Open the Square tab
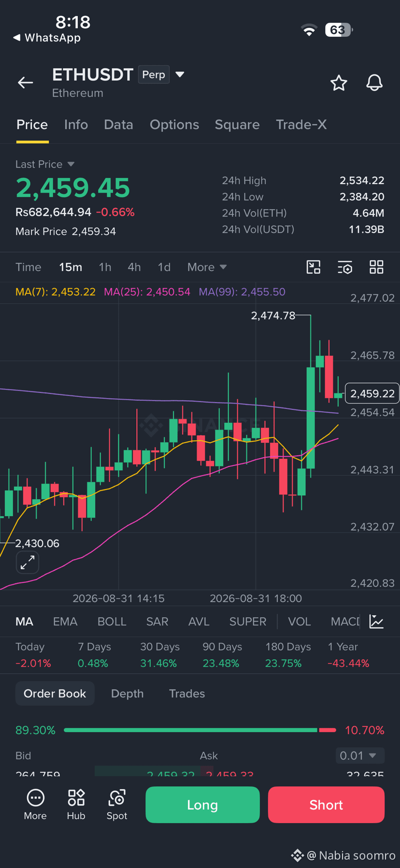 tap(237, 125)
